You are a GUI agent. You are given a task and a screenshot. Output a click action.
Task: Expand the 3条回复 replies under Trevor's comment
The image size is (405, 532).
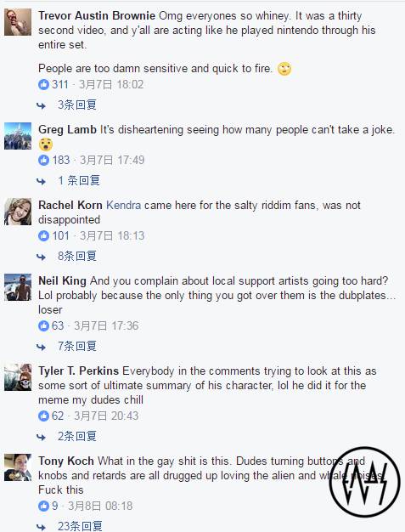(77, 105)
